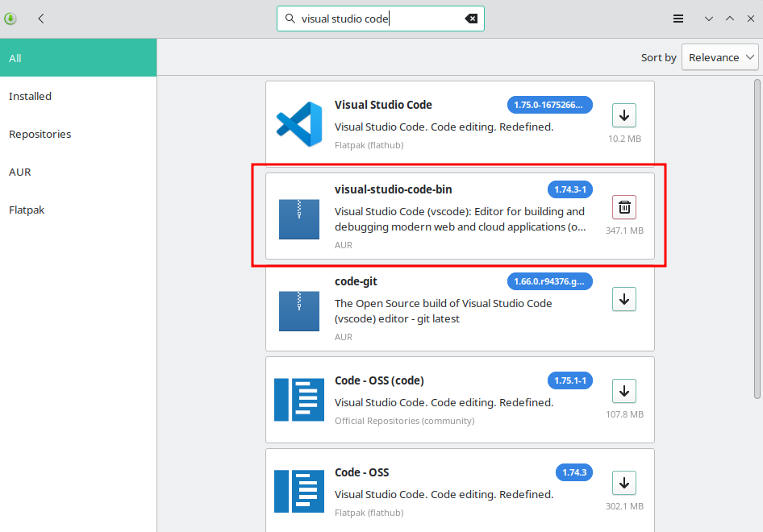Click the search magnifier icon

coord(290,19)
